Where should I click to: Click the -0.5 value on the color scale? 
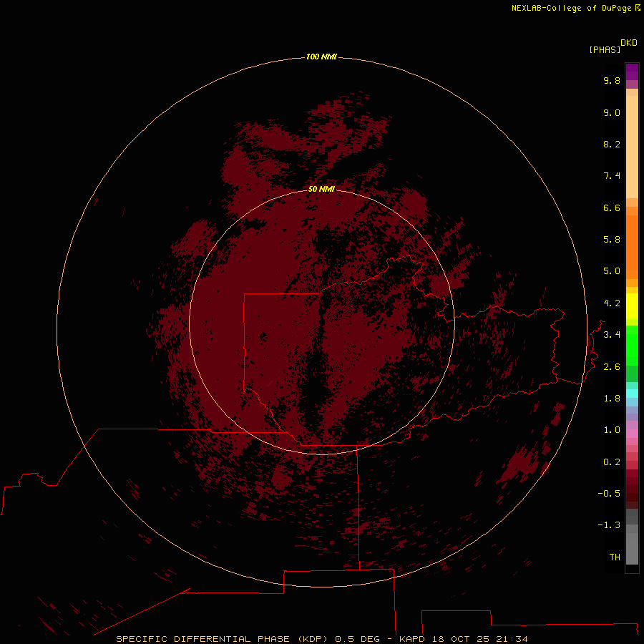(609, 494)
